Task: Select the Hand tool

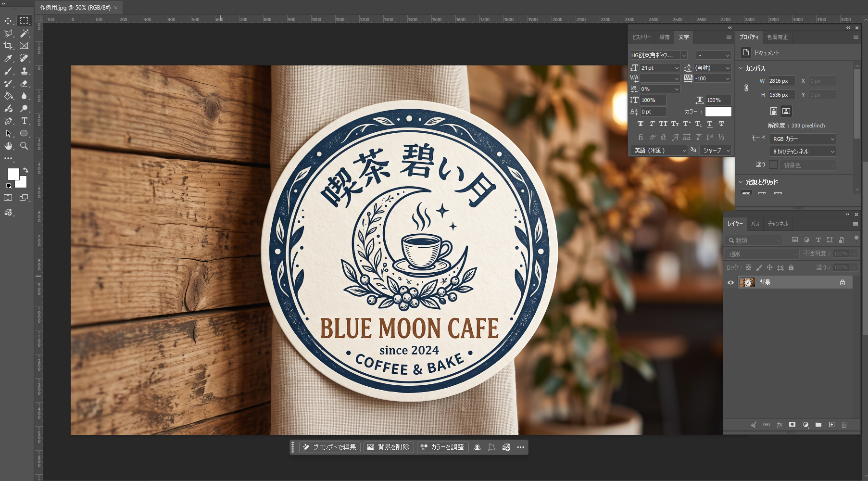Action: point(8,146)
